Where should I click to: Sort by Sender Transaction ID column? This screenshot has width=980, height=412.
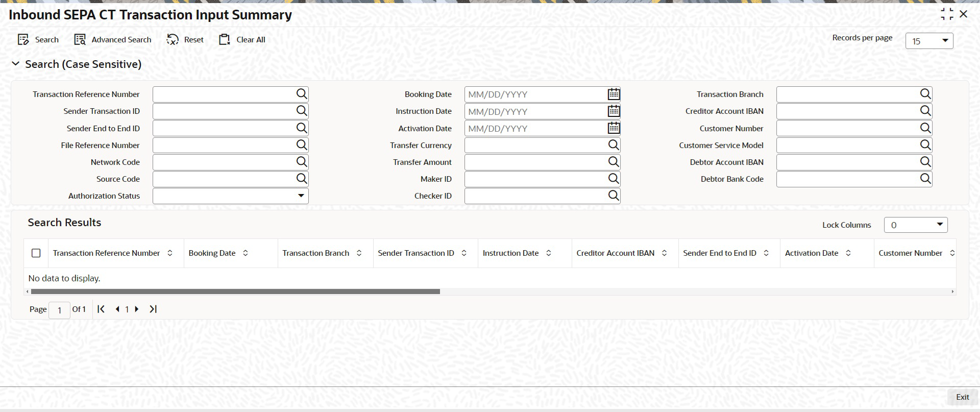(x=464, y=253)
